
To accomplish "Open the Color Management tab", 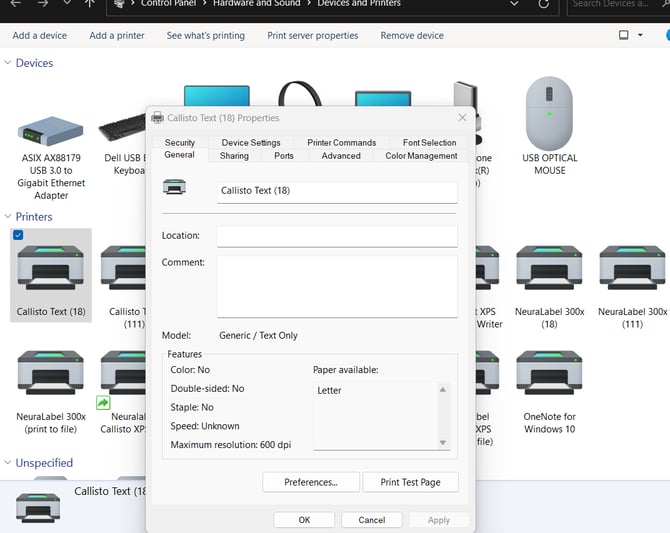I will pos(421,156).
